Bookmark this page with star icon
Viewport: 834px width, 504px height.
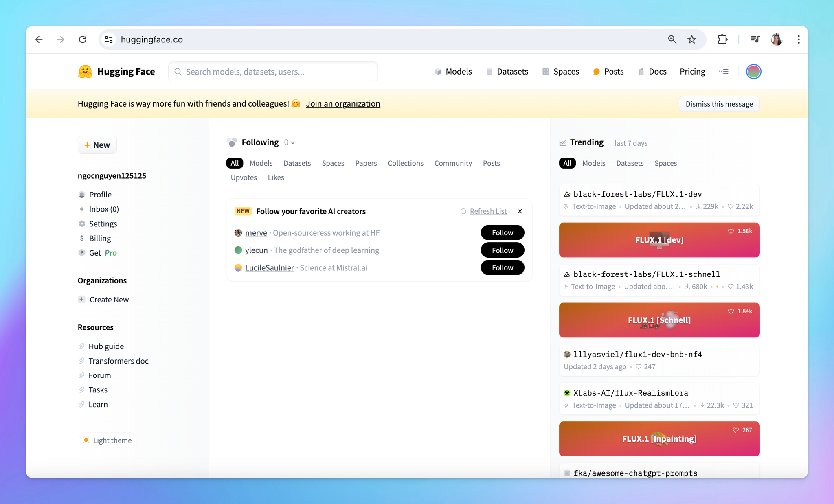692,39
